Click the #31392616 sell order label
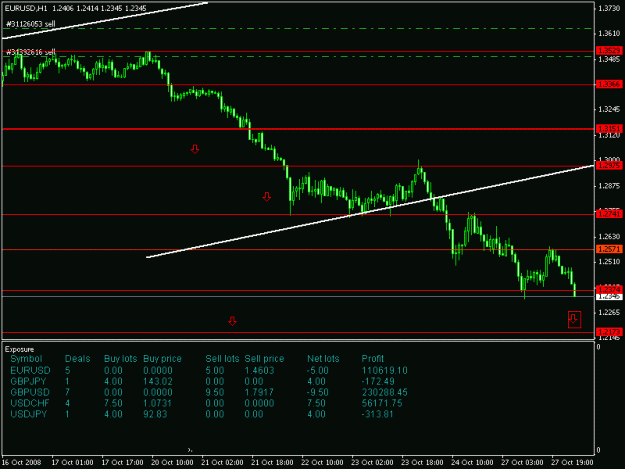625x469 pixels. 31,52
